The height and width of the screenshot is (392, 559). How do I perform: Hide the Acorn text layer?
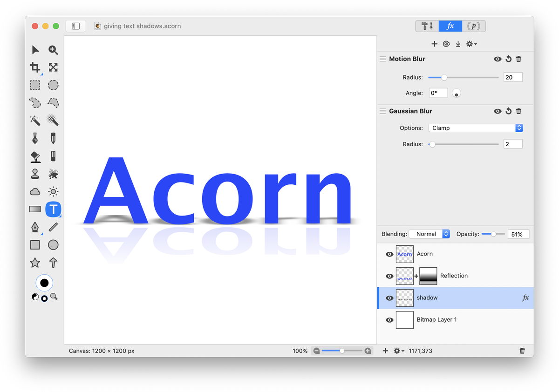(x=390, y=254)
